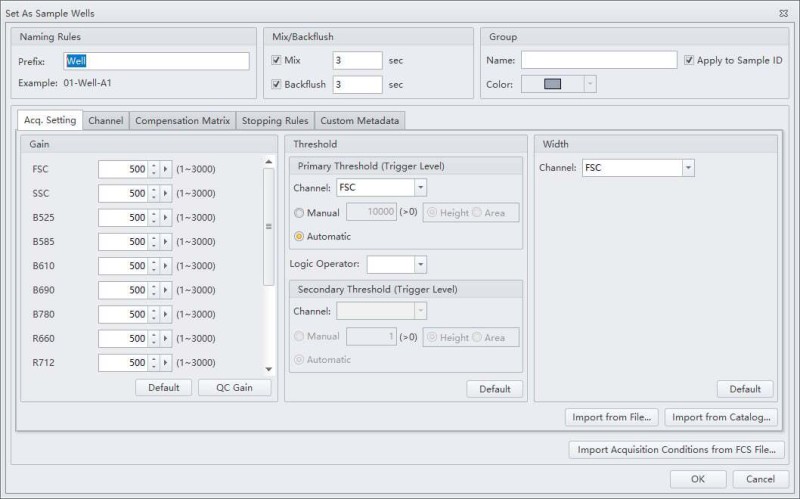Click the SSC gain value field
Screen dimensions: 800x499
123,193
